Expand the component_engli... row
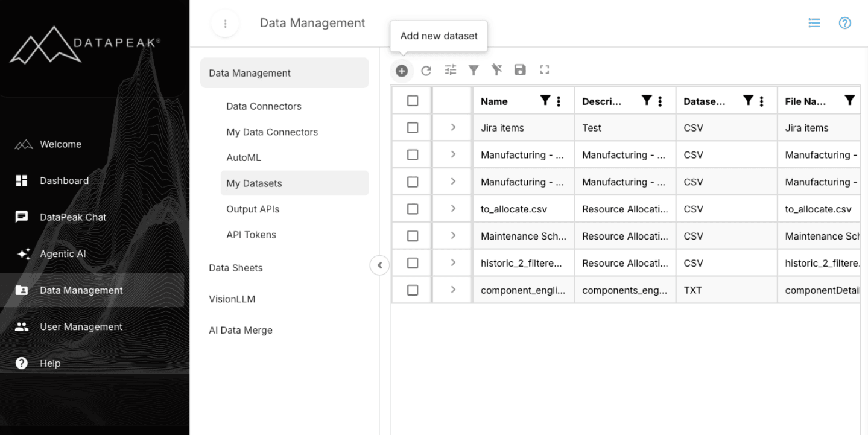 click(x=453, y=290)
